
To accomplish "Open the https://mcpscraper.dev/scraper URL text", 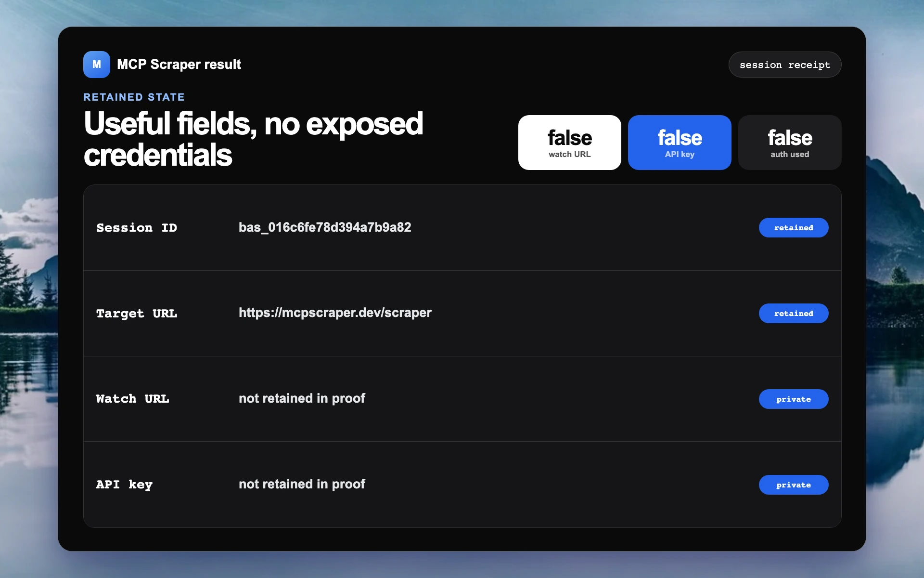I will click(x=335, y=313).
